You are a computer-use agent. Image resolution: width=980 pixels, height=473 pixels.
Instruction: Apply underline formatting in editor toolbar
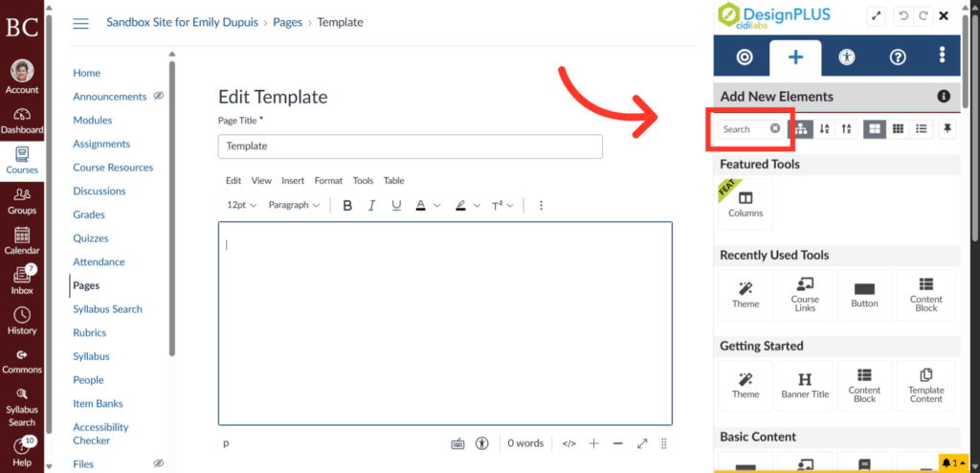pyautogui.click(x=395, y=205)
